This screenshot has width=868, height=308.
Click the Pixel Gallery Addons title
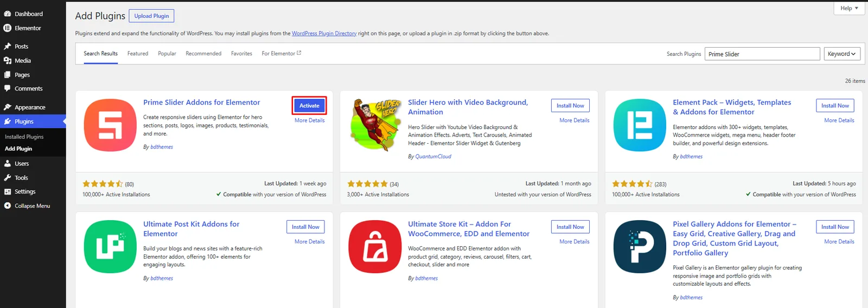[735, 239]
